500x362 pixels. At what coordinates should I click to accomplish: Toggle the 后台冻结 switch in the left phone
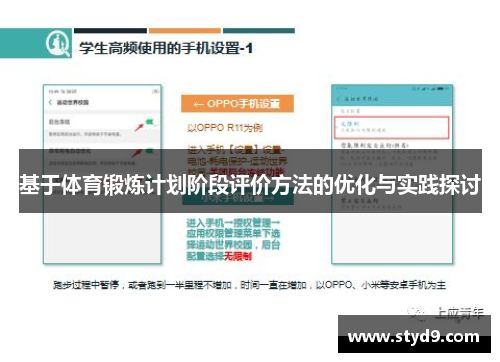click(151, 122)
